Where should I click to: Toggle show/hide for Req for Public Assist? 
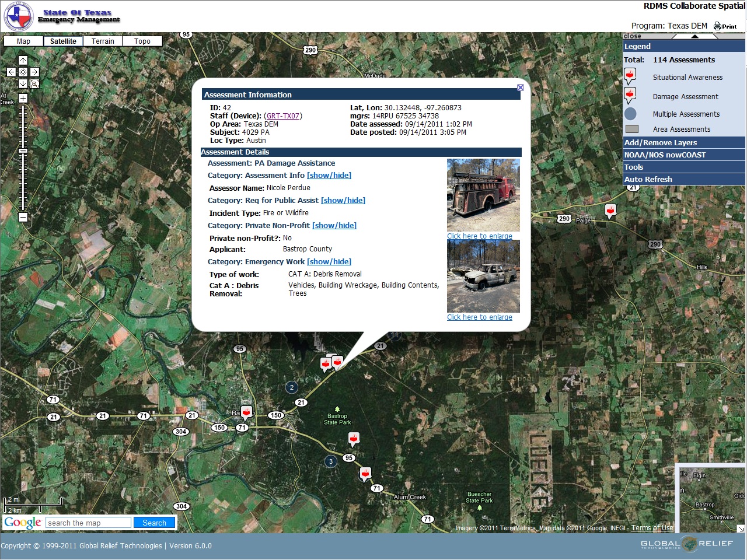[343, 201]
